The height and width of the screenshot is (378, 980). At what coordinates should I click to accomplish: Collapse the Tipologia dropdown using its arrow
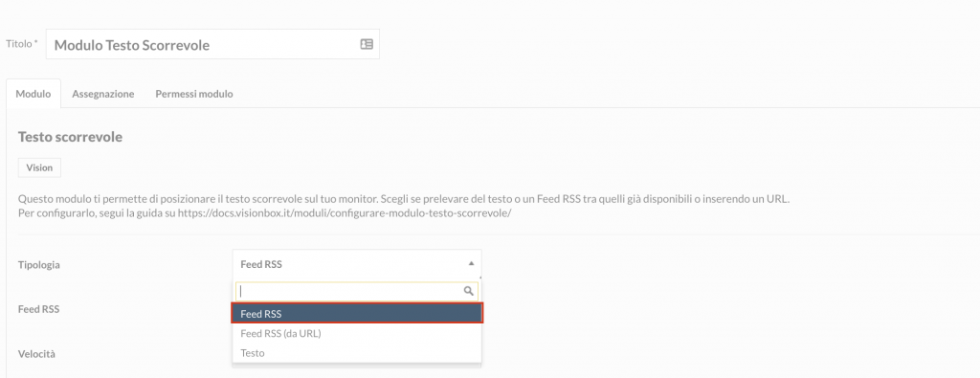(x=471, y=264)
